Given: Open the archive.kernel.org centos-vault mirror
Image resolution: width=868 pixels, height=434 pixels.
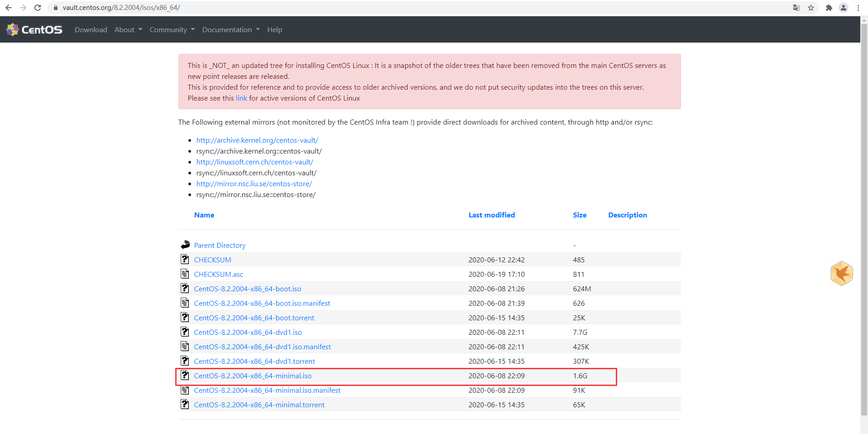Looking at the screenshot, I should (x=257, y=140).
